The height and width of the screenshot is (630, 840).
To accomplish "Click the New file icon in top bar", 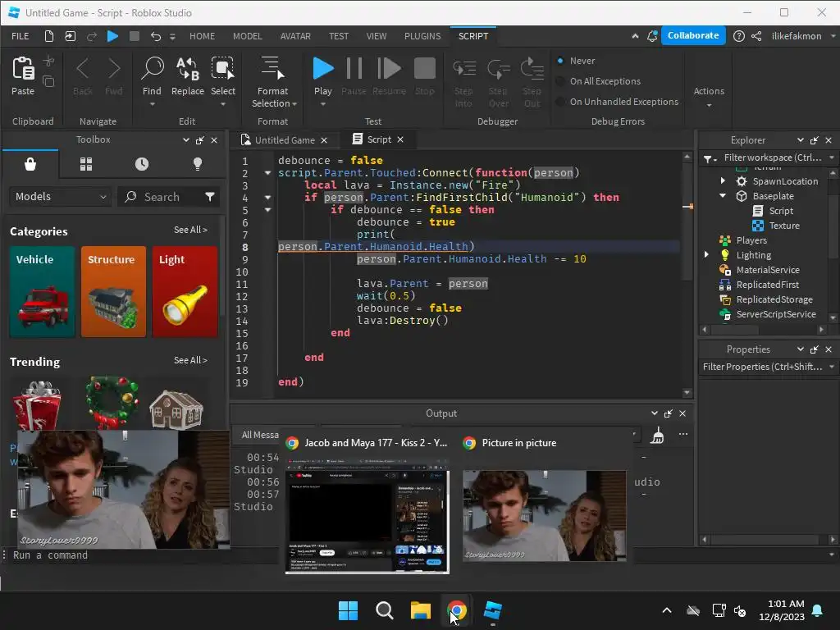I will [x=48, y=36].
